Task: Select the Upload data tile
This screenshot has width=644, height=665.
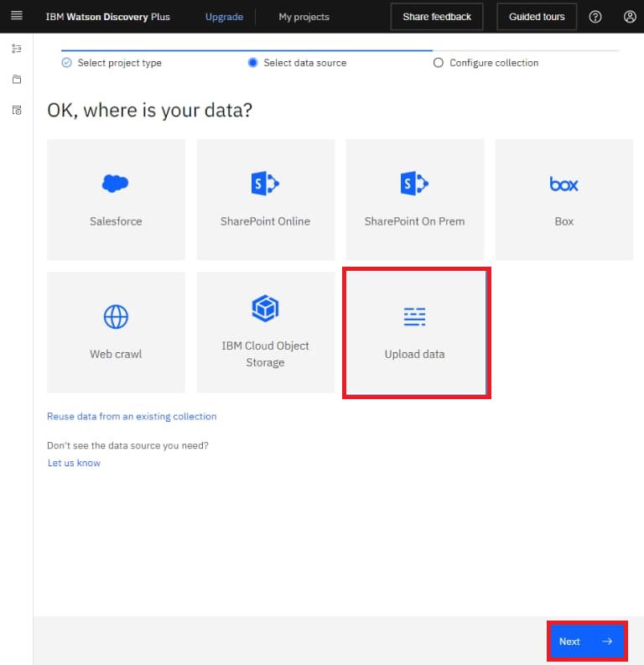Action: tap(415, 333)
